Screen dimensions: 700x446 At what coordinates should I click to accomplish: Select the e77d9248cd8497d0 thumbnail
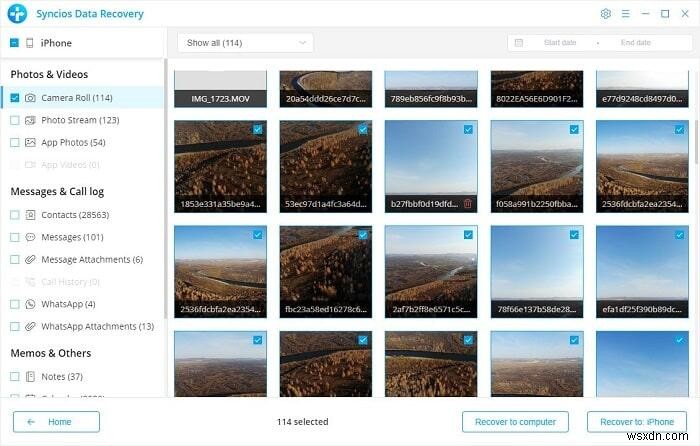coord(642,89)
